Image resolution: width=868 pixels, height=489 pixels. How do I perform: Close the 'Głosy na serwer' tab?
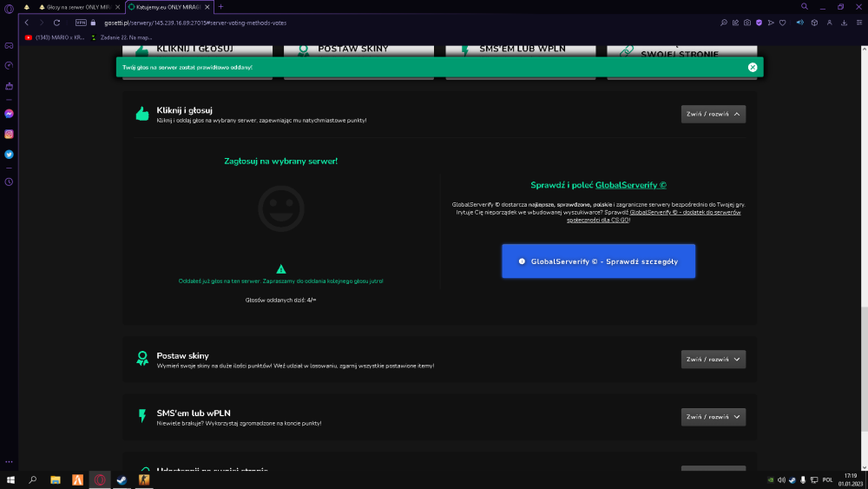(x=117, y=7)
